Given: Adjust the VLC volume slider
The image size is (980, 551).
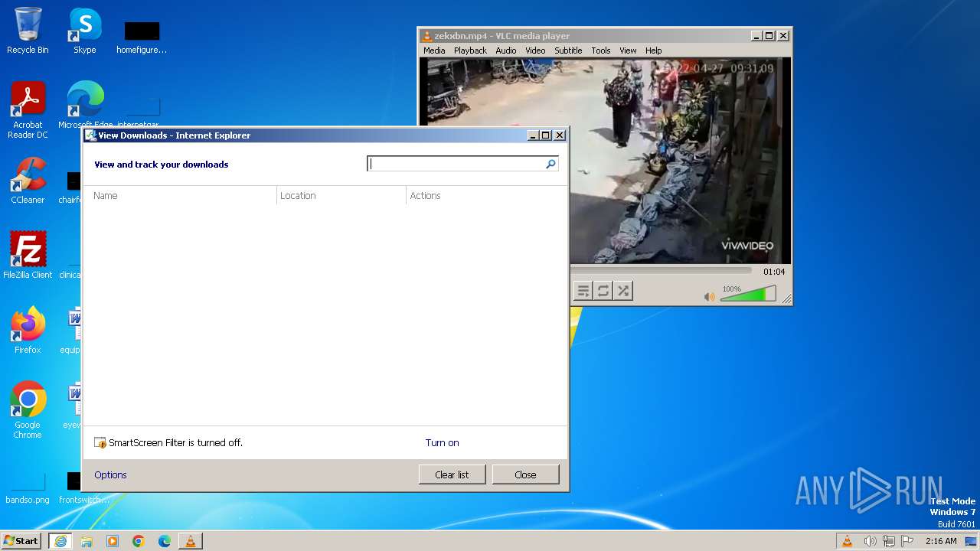Looking at the screenshot, I should 748,294.
